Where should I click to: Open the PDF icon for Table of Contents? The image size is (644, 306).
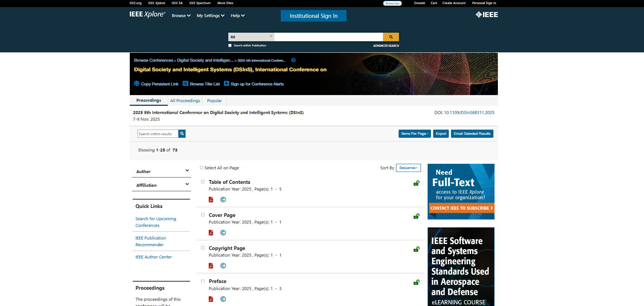pyautogui.click(x=211, y=199)
